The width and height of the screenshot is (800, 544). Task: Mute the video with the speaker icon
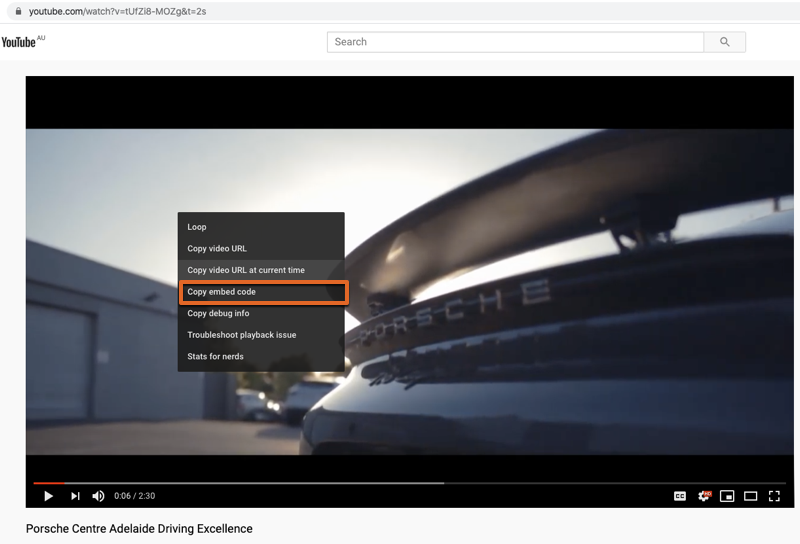click(x=98, y=496)
